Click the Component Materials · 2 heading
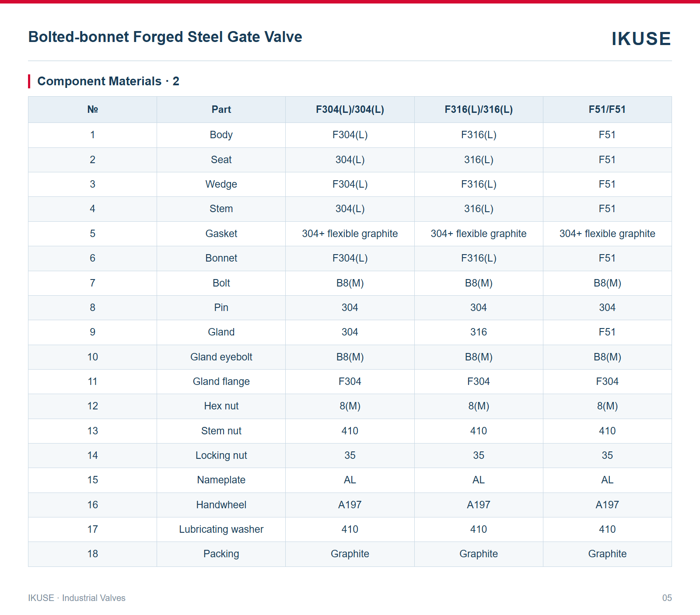 tap(108, 81)
